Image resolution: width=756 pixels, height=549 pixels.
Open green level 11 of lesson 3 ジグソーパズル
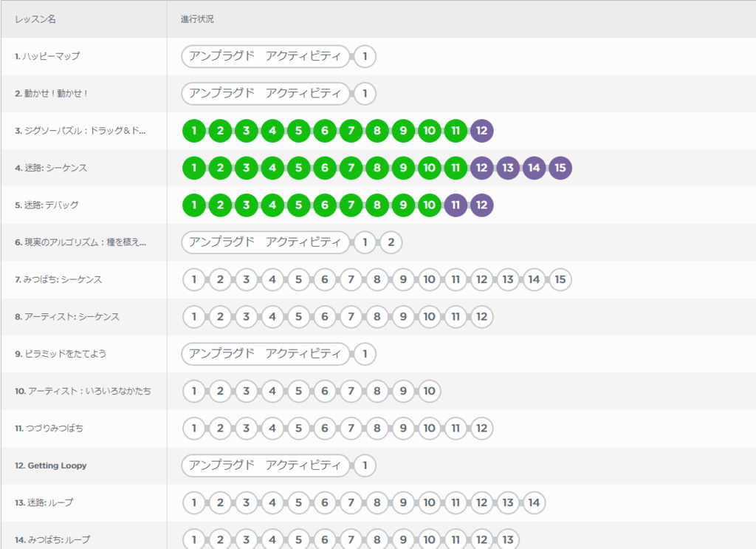click(456, 131)
